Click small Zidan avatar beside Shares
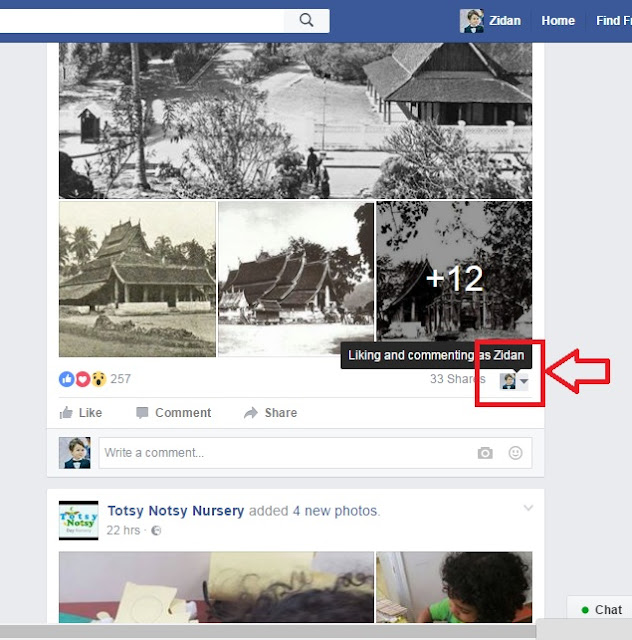632x640 pixels. click(508, 381)
